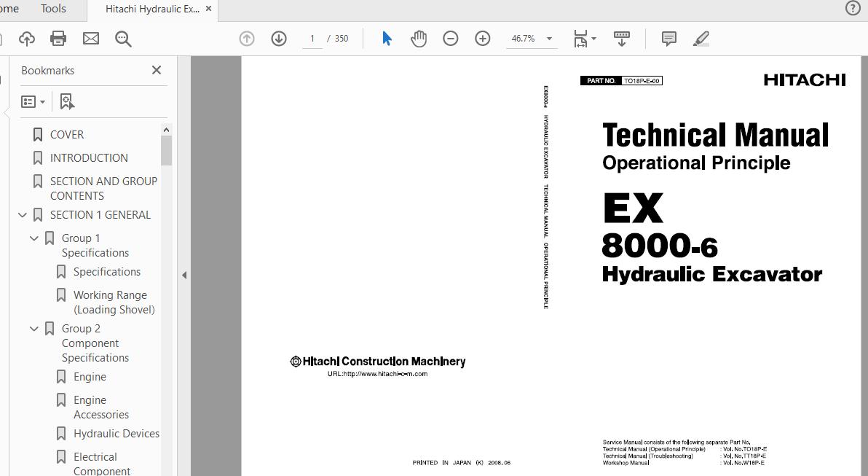Open the Hydraulic Devices bookmark
The height and width of the screenshot is (476, 868).
coord(117,433)
